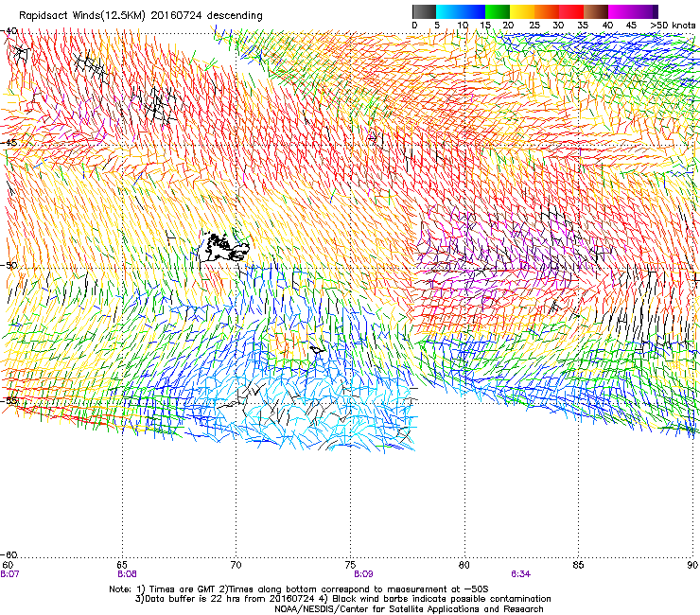Click the green 15-20 knots legend swatch

(498, 11)
